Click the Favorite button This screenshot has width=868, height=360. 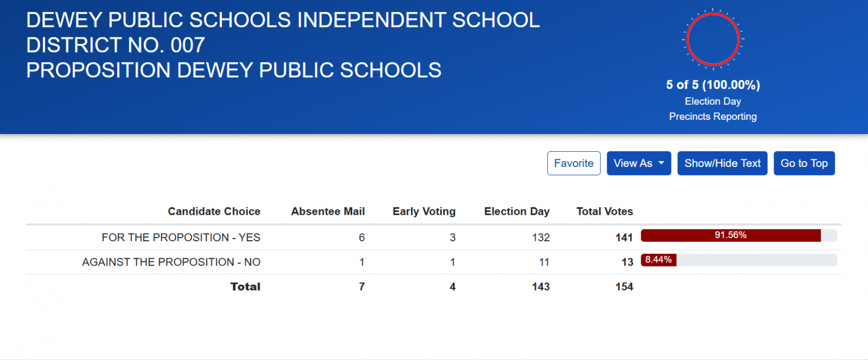pos(573,163)
